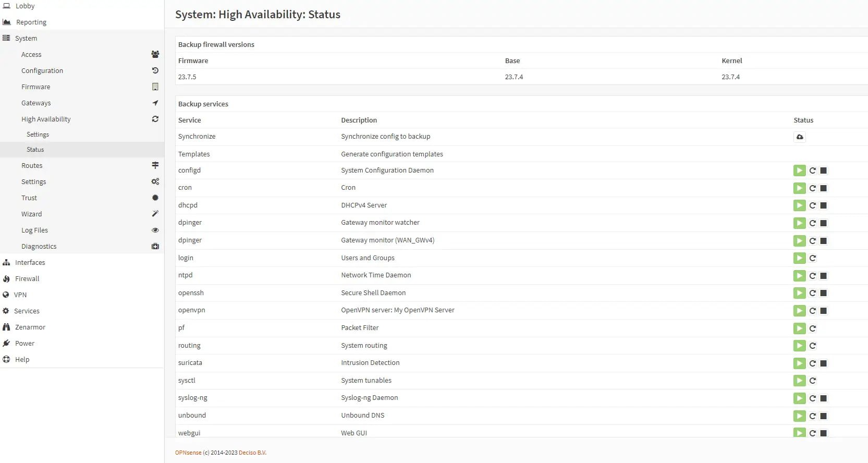
Task: Restart the sysctl System tunables
Action: (x=812, y=381)
